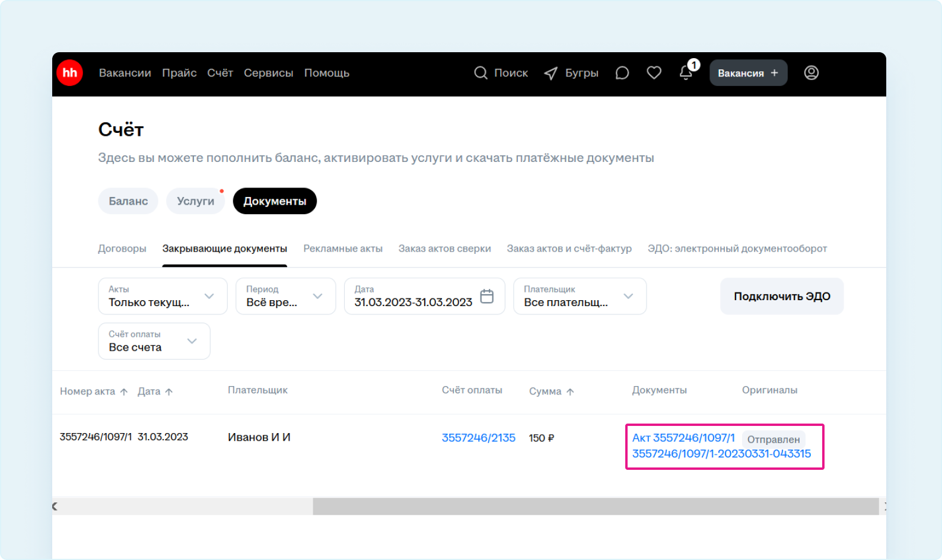Sort by Номер акта arrow
The image size is (942, 560).
click(x=124, y=392)
